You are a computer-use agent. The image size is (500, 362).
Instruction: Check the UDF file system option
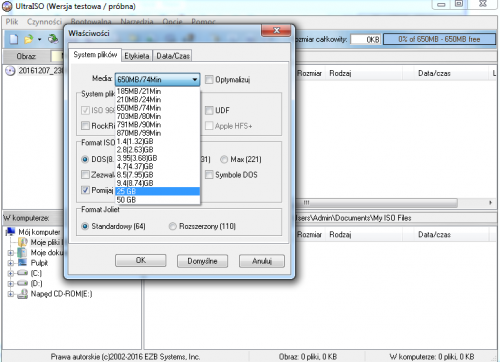209,110
